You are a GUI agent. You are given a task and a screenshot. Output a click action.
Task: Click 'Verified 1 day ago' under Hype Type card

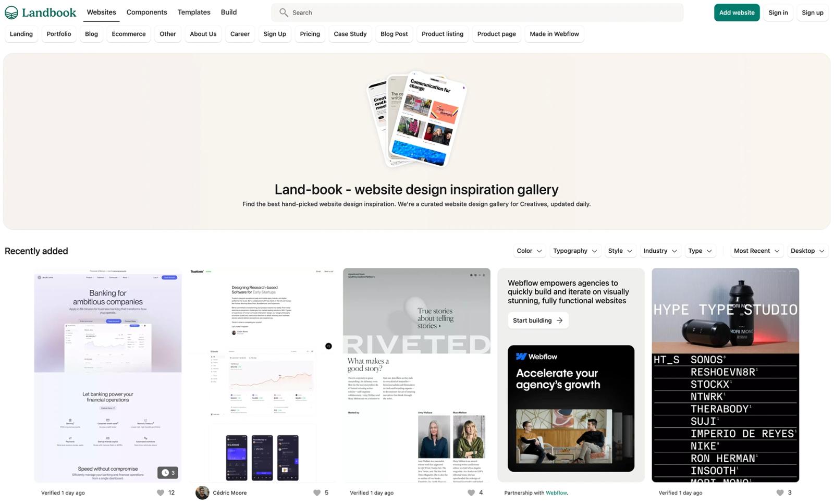pos(680,493)
